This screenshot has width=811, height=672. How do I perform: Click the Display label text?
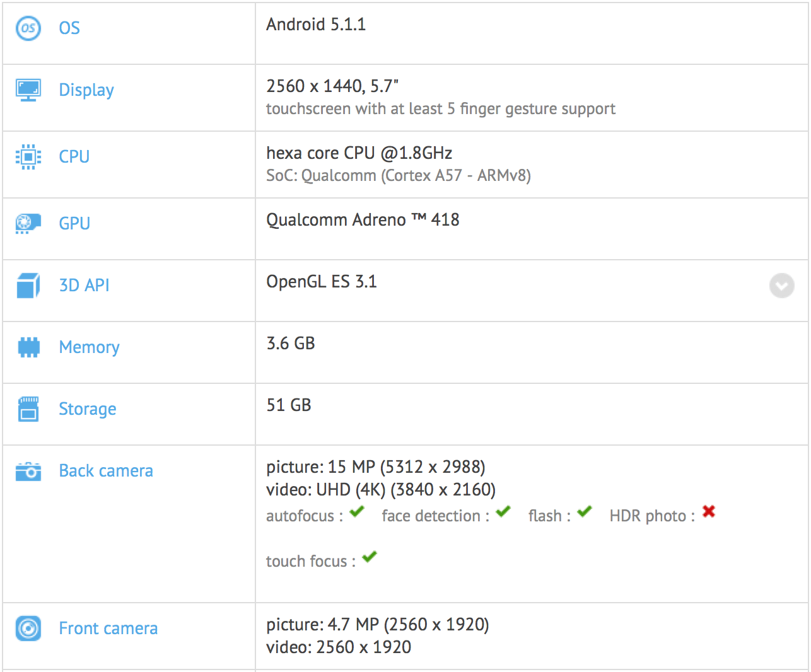point(86,90)
